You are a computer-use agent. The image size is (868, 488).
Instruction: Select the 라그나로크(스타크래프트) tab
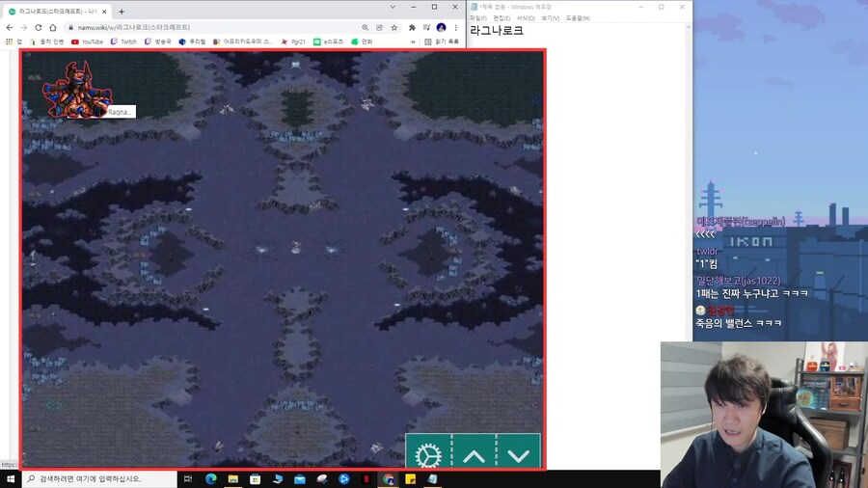tap(58, 11)
